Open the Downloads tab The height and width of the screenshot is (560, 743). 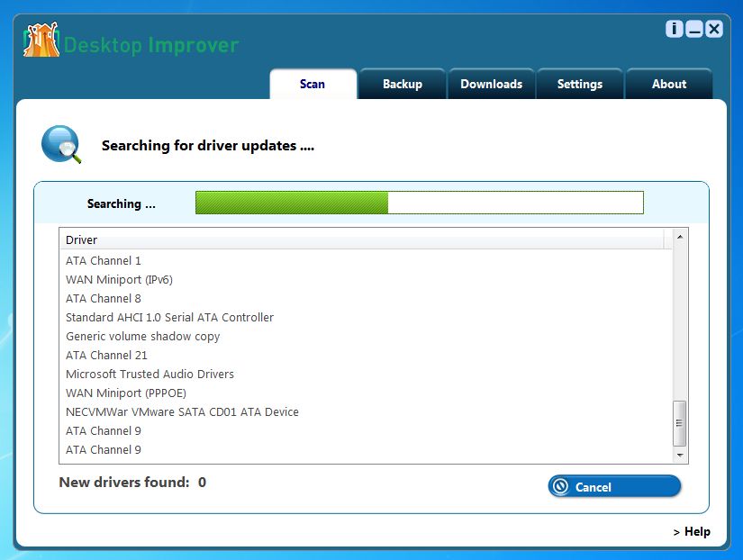pyautogui.click(x=492, y=84)
